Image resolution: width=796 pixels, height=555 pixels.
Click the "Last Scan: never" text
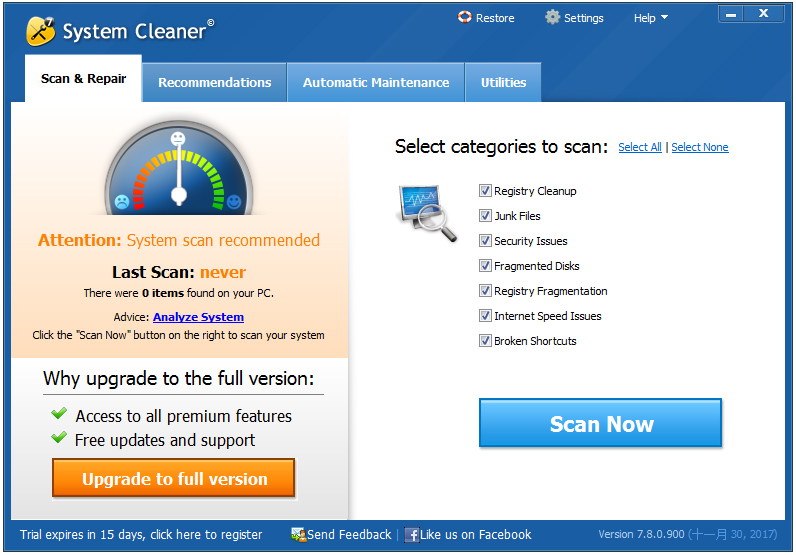click(179, 272)
